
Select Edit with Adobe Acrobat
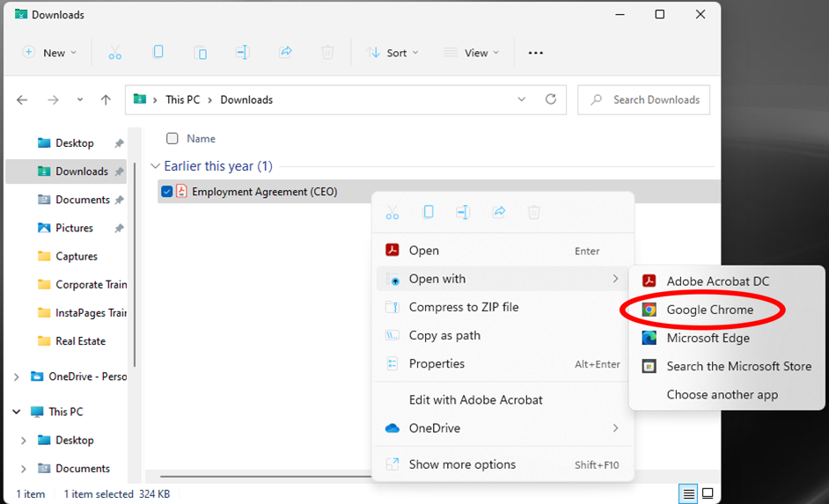pyautogui.click(x=503, y=400)
